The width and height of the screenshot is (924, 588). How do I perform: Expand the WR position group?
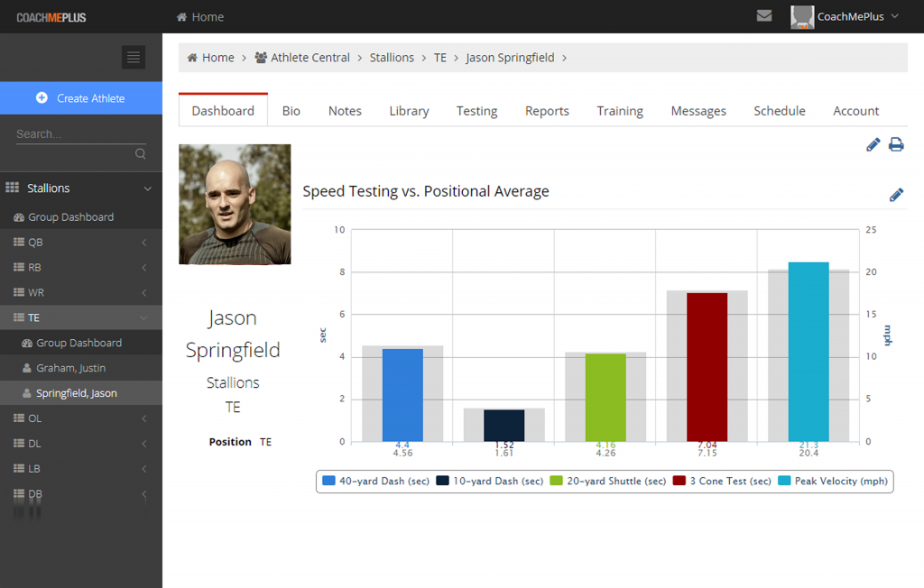tap(144, 293)
